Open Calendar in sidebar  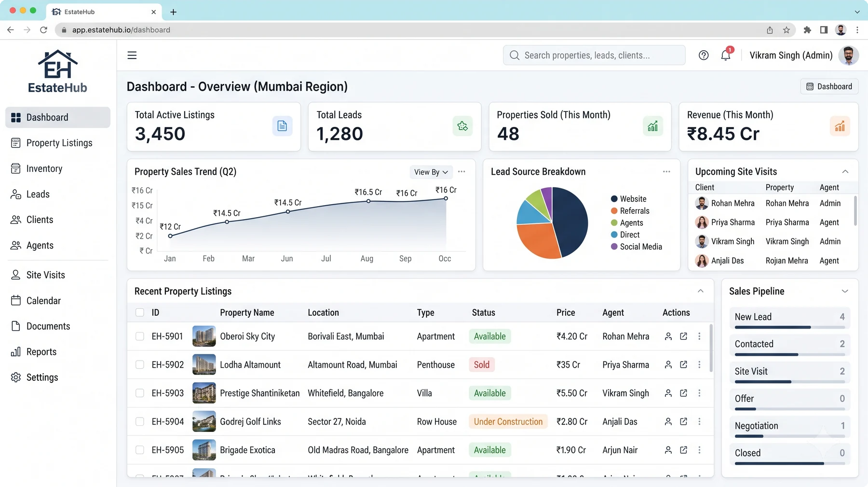58,301
